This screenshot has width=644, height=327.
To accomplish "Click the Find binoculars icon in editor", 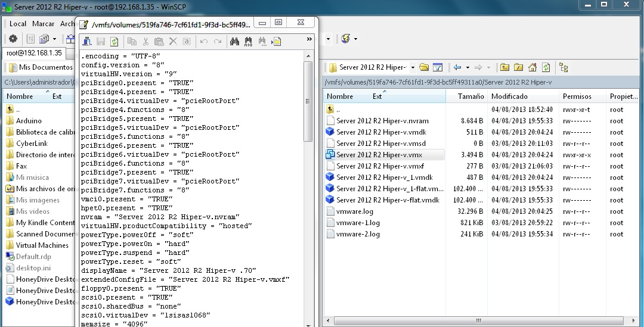I will coord(234,42).
